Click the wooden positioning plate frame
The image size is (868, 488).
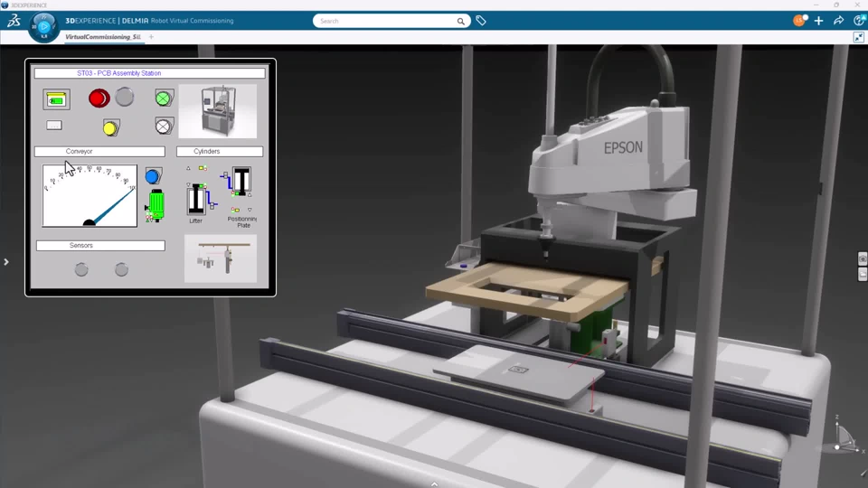[x=526, y=293]
